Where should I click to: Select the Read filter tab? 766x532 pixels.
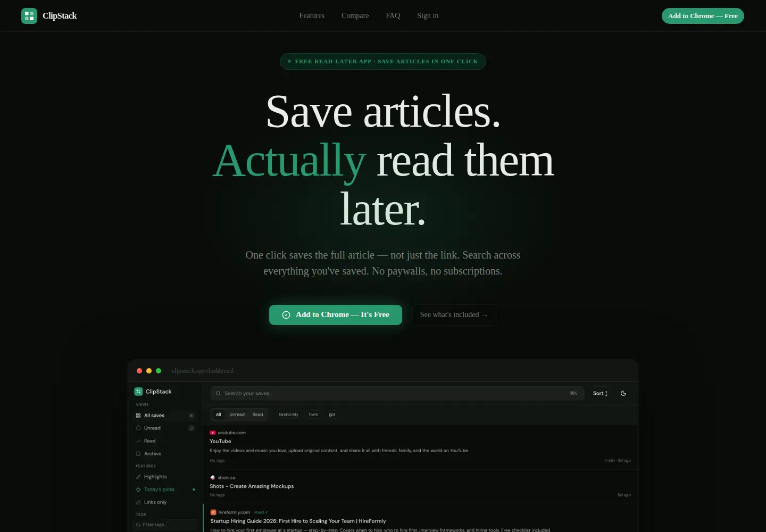tap(258, 415)
